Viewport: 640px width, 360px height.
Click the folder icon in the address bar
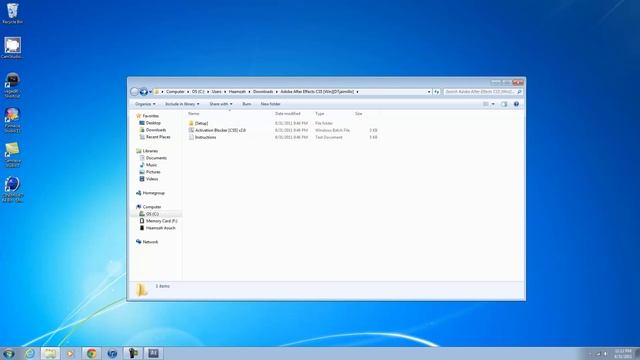pyautogui.click(x=157, y=92)
